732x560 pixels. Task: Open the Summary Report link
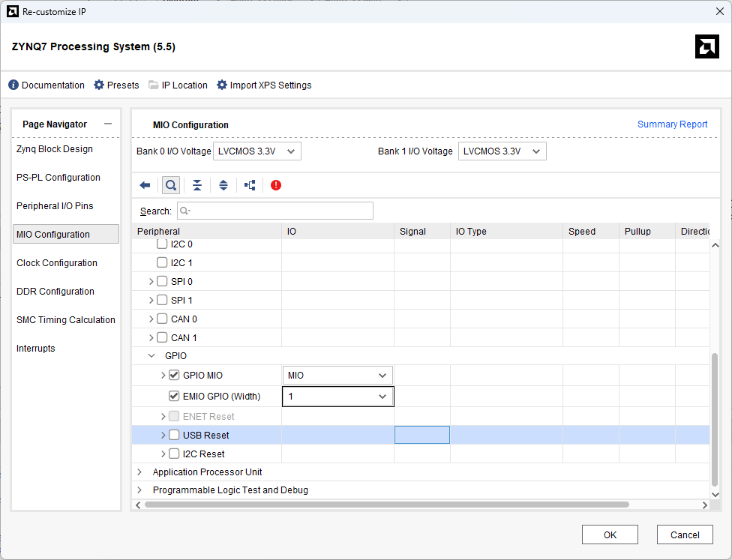tap(672, 124)
